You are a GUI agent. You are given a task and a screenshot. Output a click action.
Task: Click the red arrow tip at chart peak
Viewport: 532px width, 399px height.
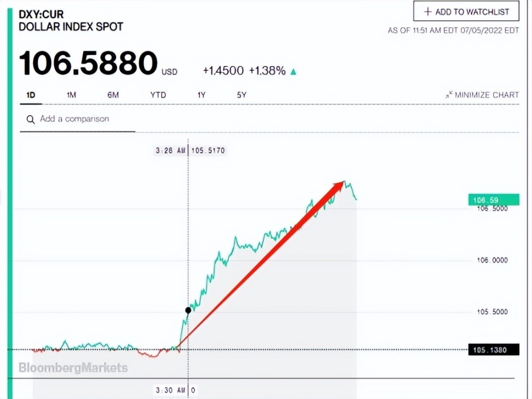(340, 184)
